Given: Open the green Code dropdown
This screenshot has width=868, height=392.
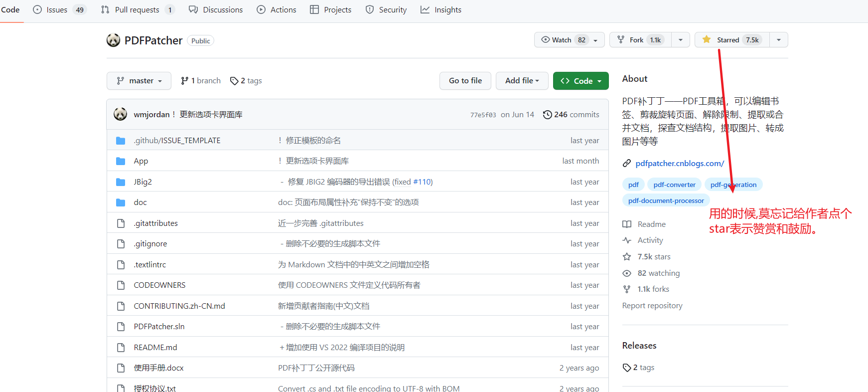Looking at the screenshot, I should click(x=581, y=81).
